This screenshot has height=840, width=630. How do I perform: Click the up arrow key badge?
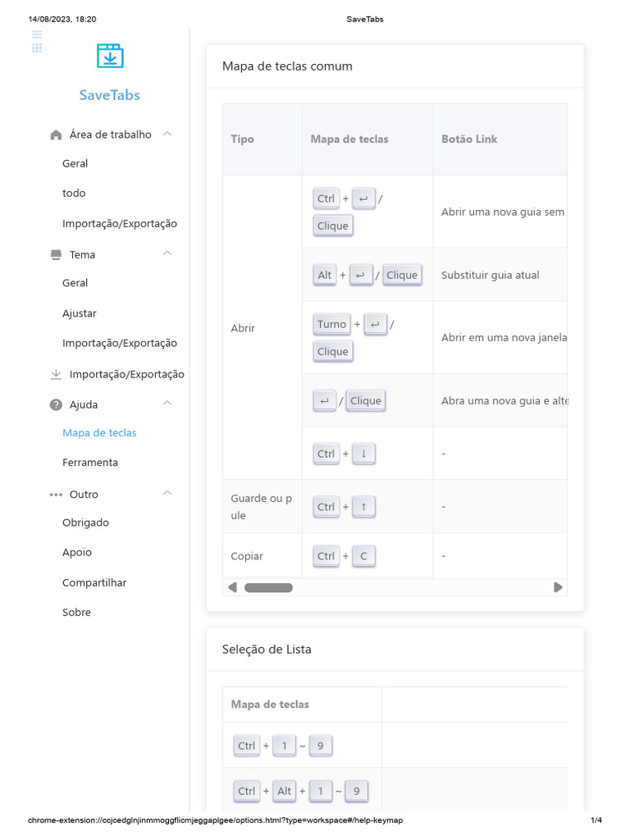[x=363, y=507]
